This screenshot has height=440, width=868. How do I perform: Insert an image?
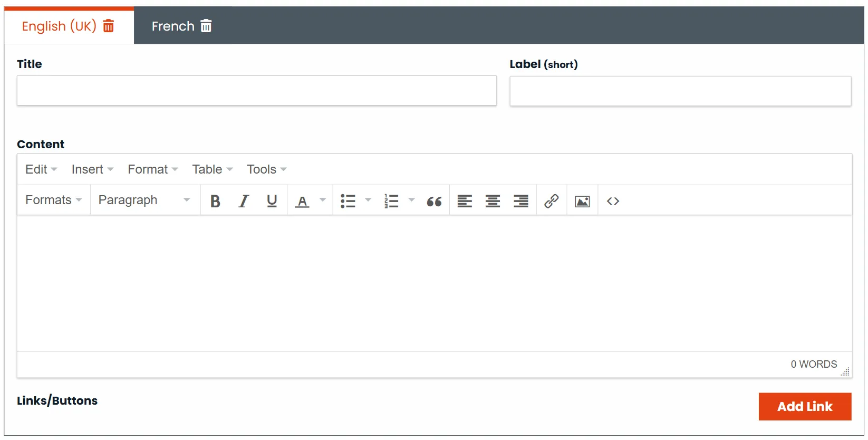[582, 201]
